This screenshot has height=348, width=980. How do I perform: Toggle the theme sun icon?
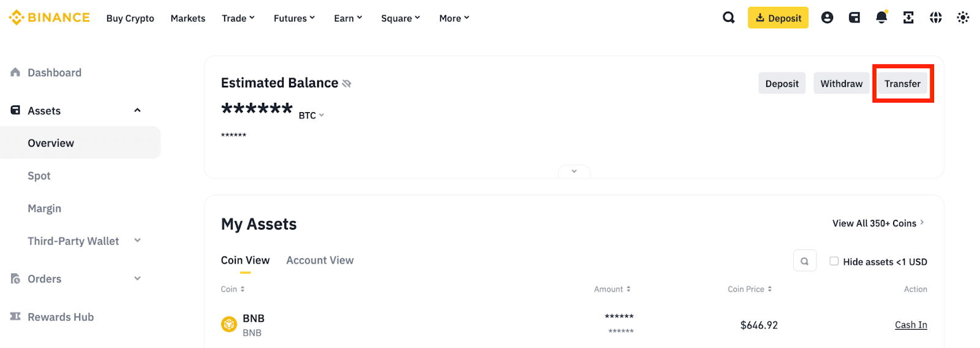click(x=963, y=18)
